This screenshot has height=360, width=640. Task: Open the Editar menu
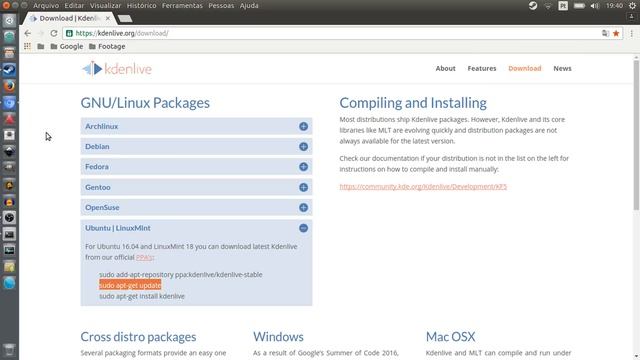74,6
